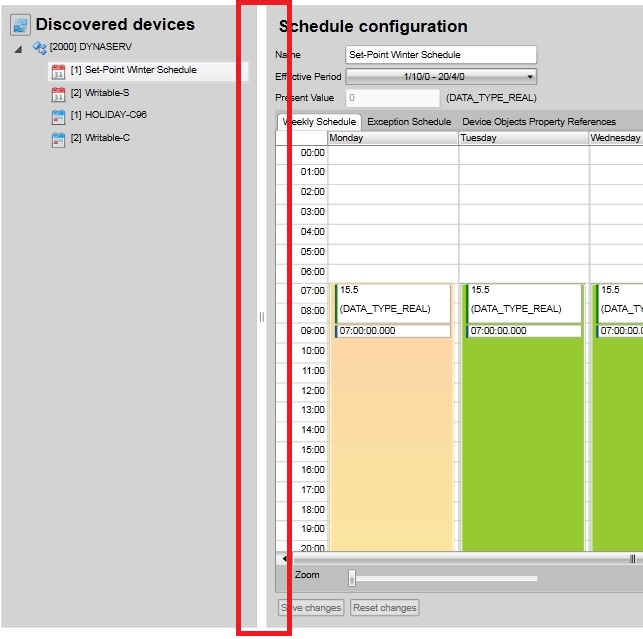Open the Exception Schedule tab

click(409, 122)
